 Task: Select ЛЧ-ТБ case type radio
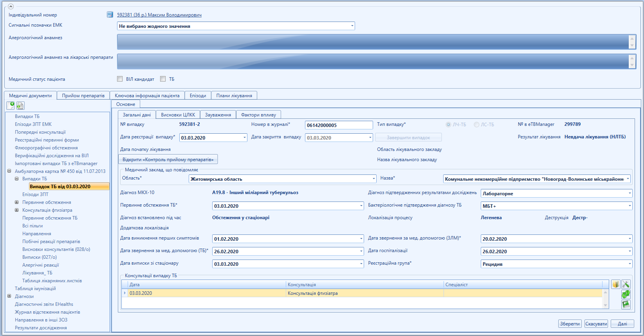[448, 124]
